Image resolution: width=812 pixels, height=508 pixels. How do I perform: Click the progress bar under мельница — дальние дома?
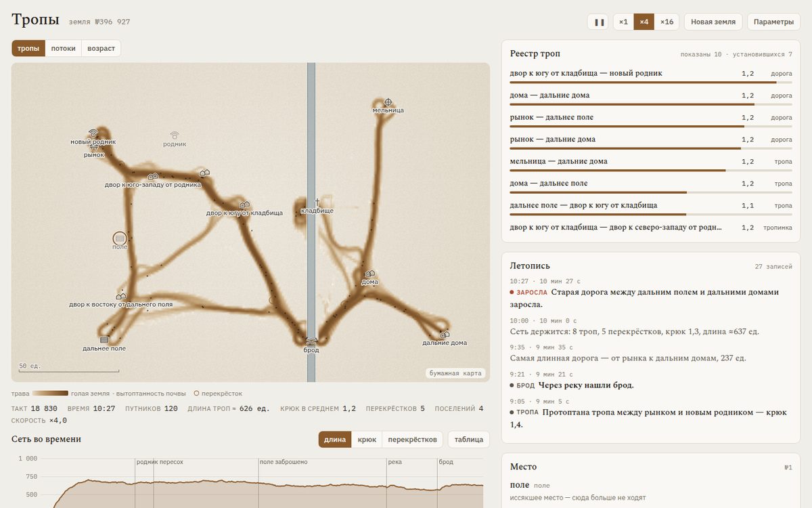click(650, 170)
